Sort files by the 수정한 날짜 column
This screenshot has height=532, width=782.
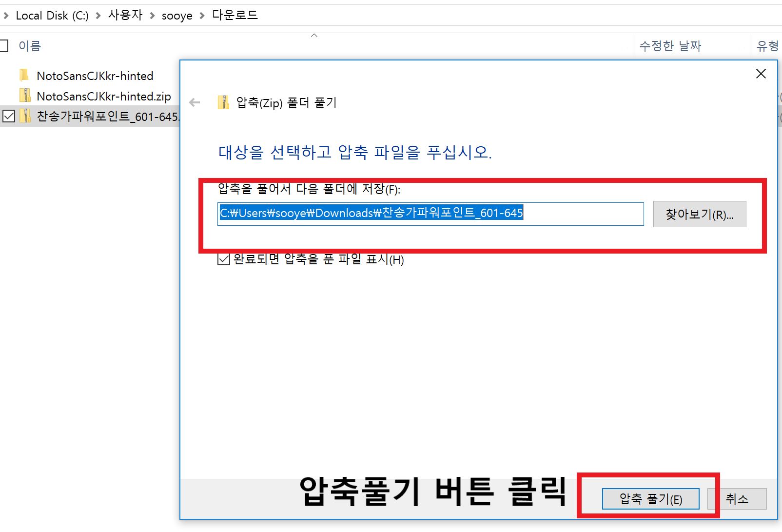point(670,46)
